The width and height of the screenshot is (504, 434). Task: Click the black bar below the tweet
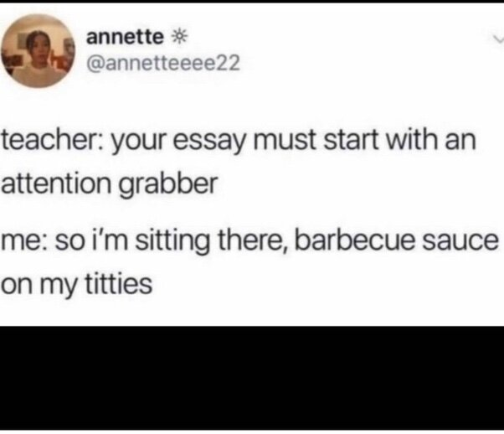click(x=252, y=378)
